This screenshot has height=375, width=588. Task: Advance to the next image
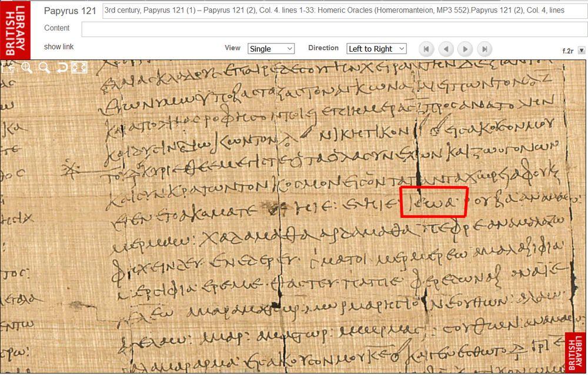[465, 49]
